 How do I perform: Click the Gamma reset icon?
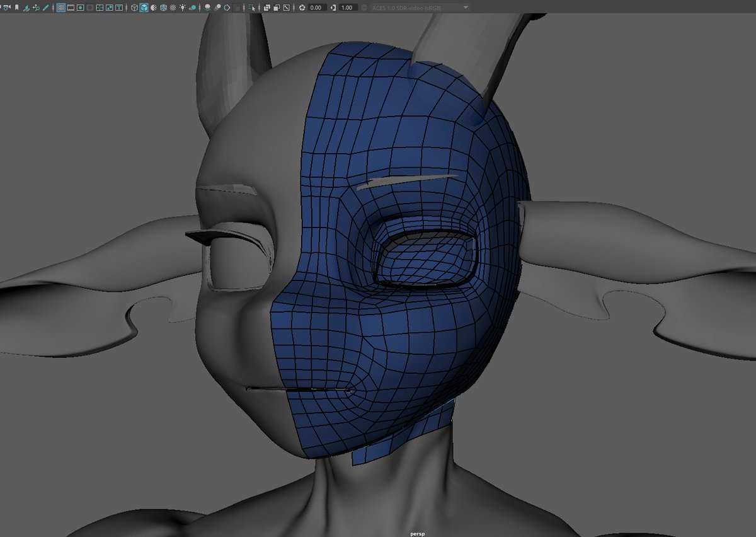333,8
